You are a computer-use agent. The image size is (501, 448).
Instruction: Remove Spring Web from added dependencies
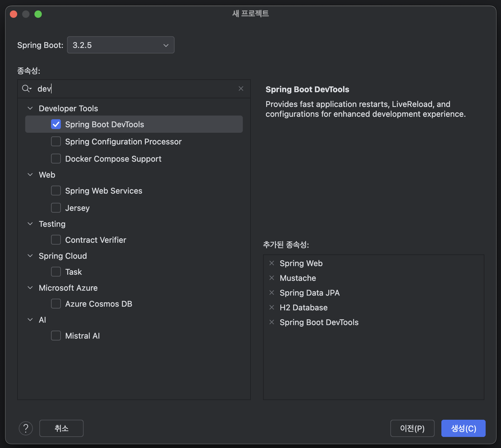pos(272,263)
